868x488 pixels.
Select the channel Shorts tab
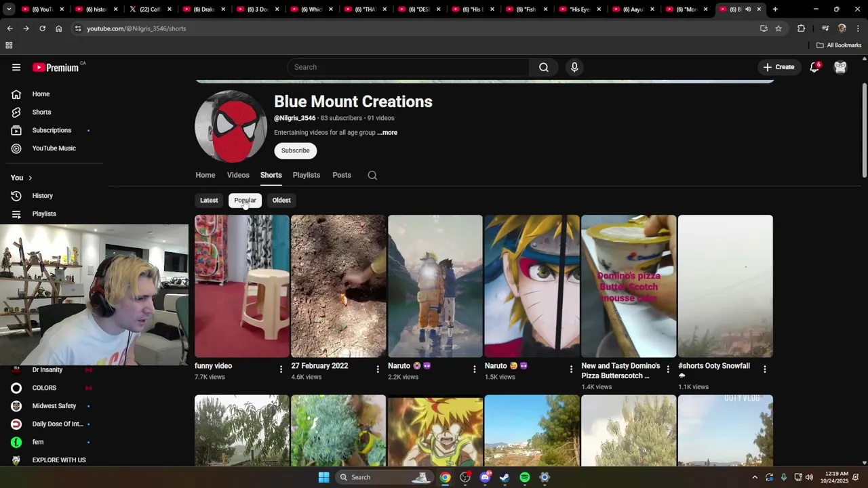(271, 175)
